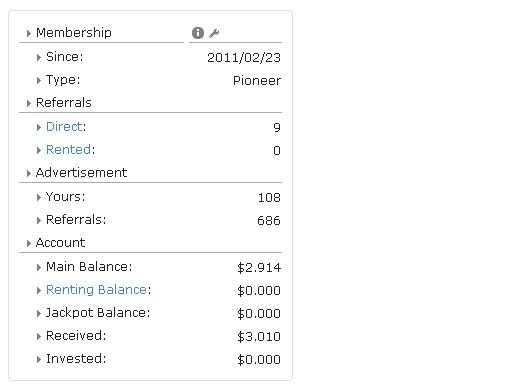Screen dimensions: 512x384
Task: Click the membership info icon
Action: tap(198, 33)
